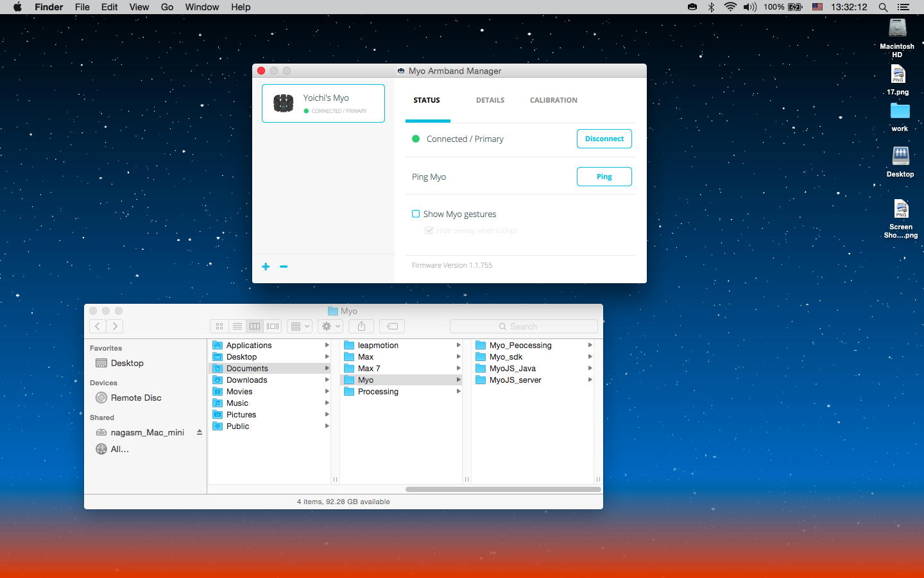The height and width of the screenshot is (578, 924).
Task: Click the Finder horizontal scrollbar
Action: (x=503, y=489)
